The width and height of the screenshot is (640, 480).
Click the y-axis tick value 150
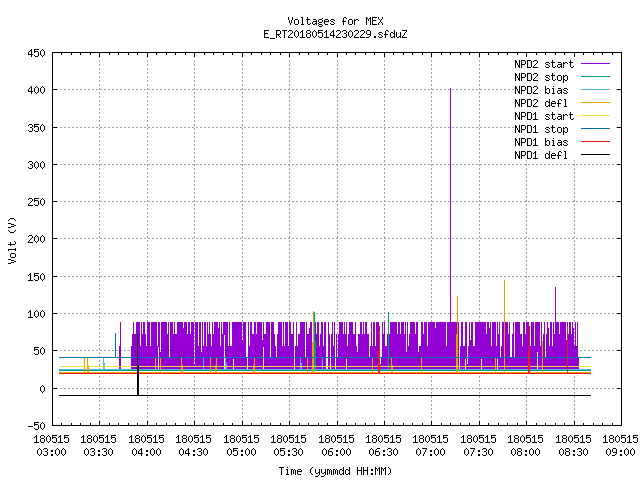click(36, 277)
